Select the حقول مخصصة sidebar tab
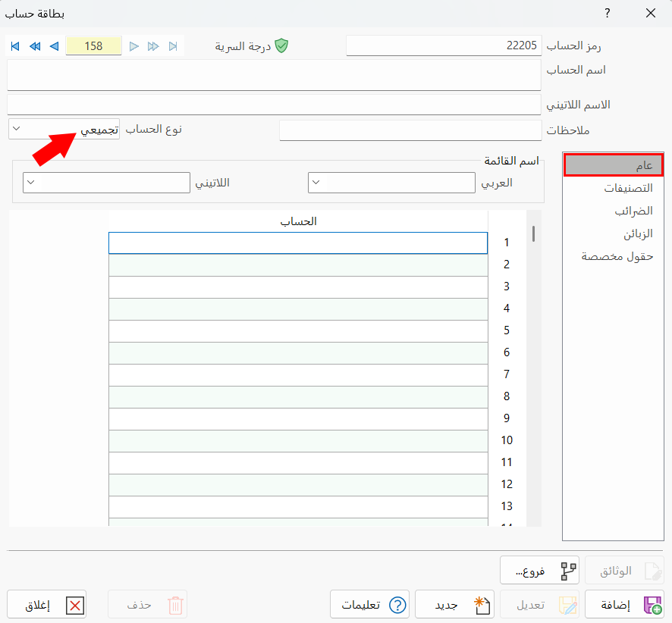The height and width of the screenshot is (623, 672). pyautogui.click(x=612, y=256)
